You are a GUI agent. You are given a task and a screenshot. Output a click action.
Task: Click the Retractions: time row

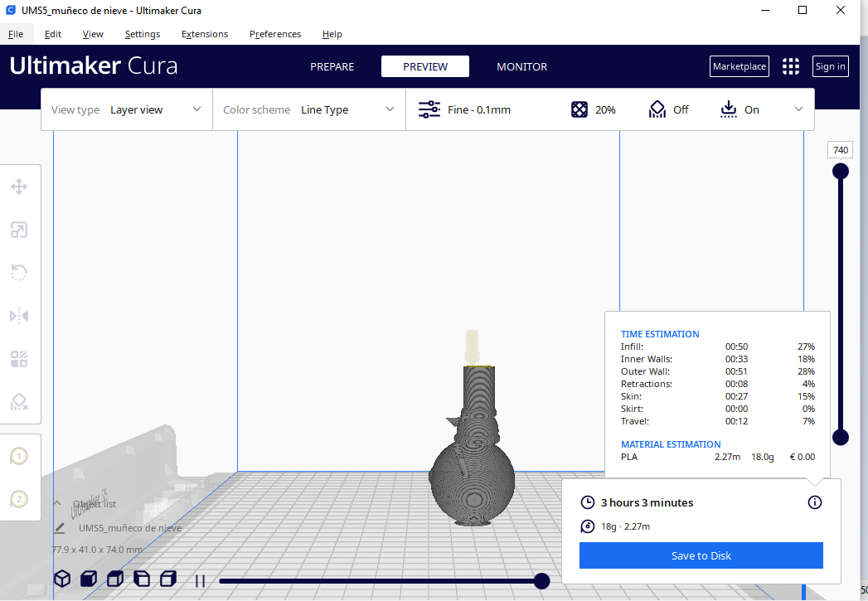(x=717, y=384)
